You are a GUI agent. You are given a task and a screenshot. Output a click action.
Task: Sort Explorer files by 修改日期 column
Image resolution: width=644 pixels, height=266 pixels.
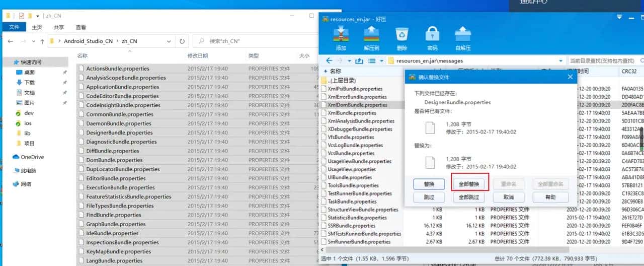198,56
